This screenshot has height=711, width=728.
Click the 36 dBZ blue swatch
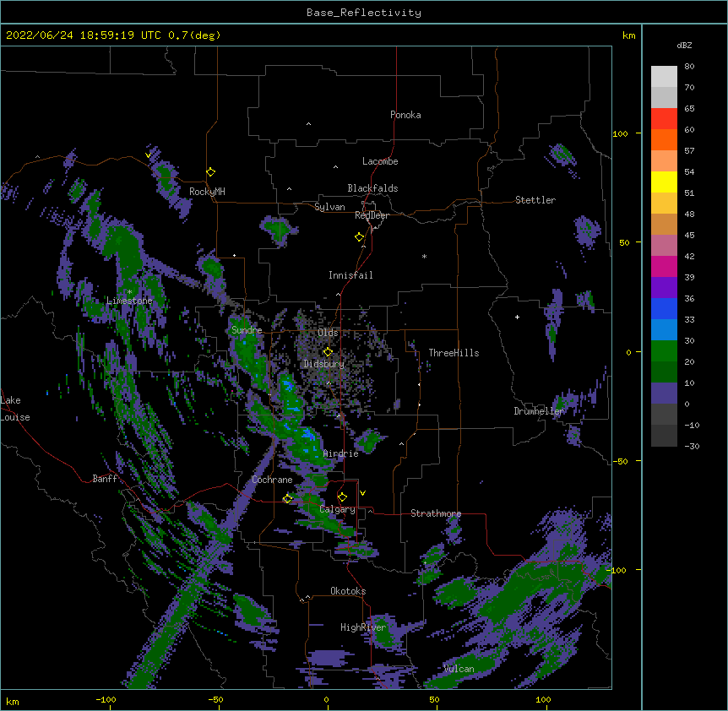pyautogui.click(x=664, y=308)
